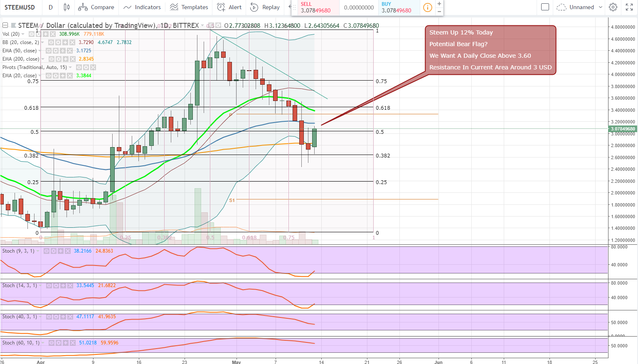The width and height of the screenshot is (638, 364).
Task: Open chart settings gear in top toolbar
Action: [x=613, y=7]
